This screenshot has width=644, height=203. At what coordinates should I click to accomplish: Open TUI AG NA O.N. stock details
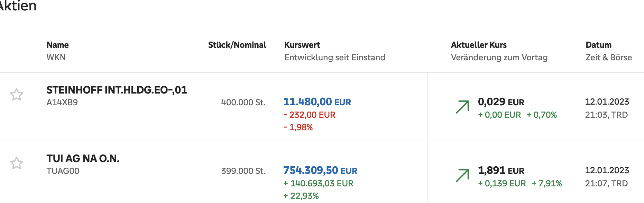coord(83,159)
